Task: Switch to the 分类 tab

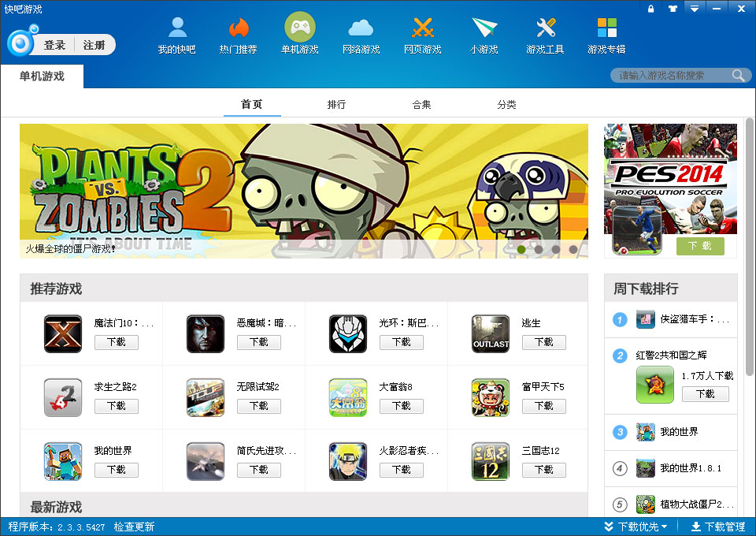Action: coord(506,104)
